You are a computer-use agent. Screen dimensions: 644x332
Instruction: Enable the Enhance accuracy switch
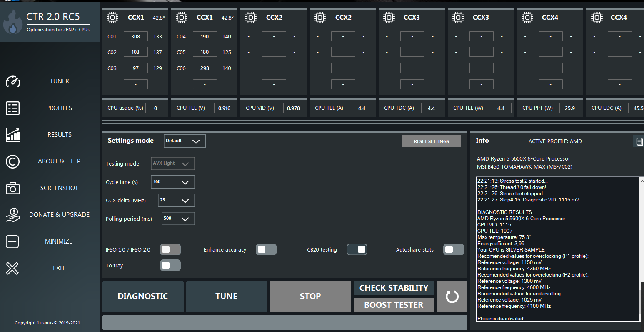click(266, 249)
